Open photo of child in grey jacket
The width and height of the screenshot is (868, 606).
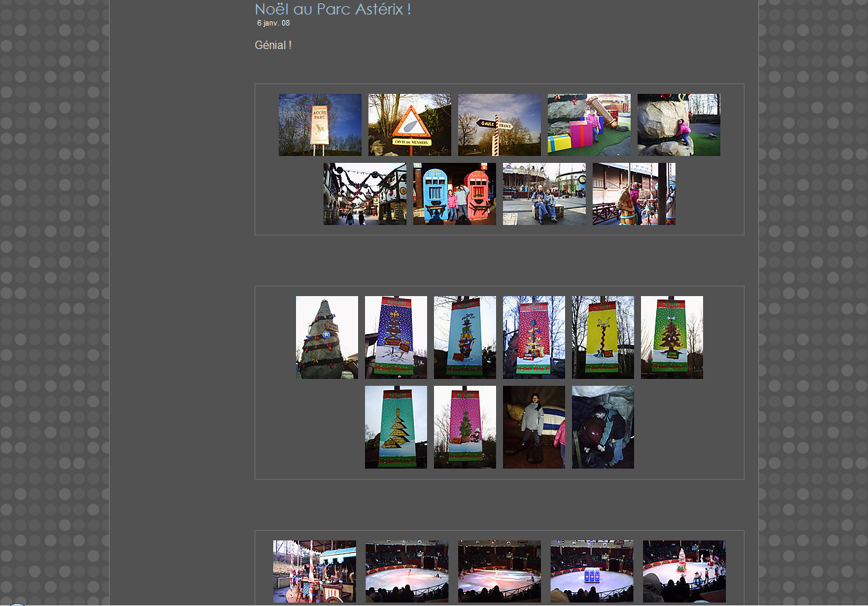[x=533, y=427]
